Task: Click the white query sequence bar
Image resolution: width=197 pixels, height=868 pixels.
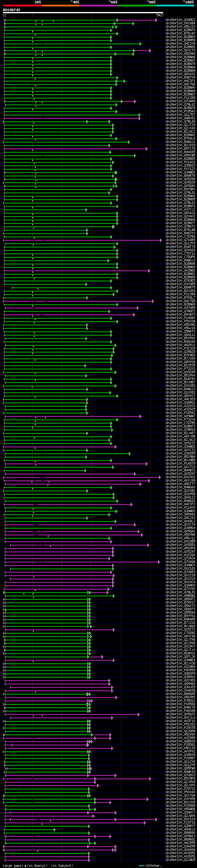Action: (83, 13)
